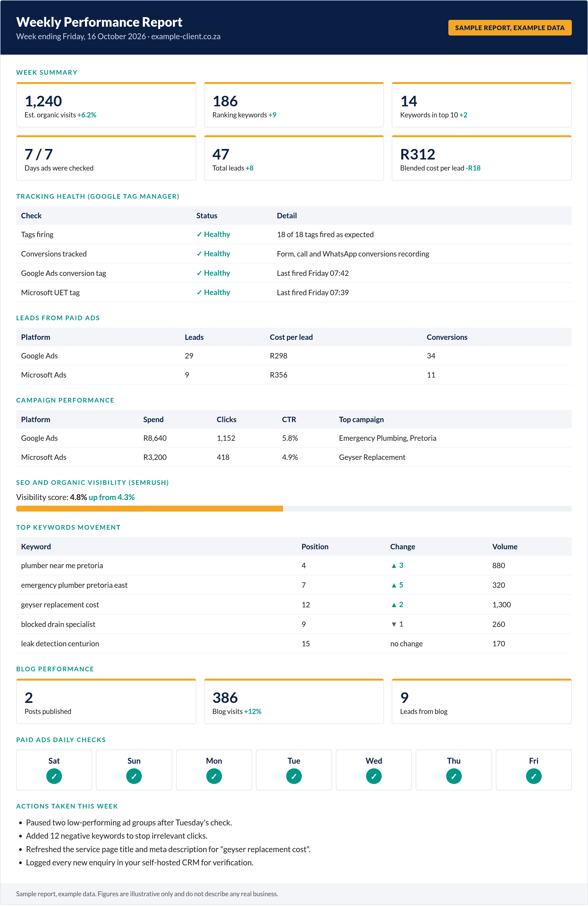Click the R8,640 spend value
This screenshot has width=588, height=907.
click(x=155, y=438)
